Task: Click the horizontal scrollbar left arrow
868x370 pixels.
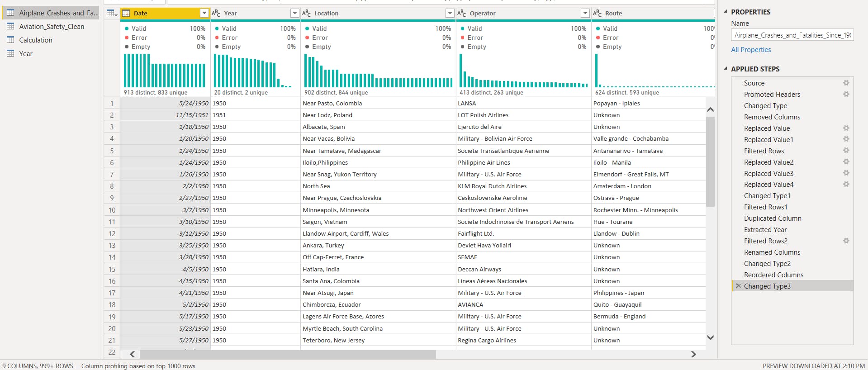Action: point(133,354)
